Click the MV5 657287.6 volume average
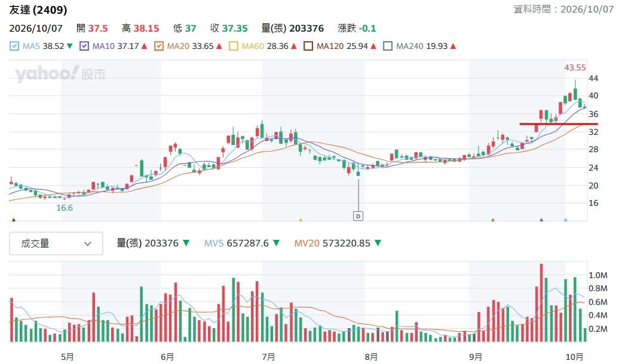 (241, 243)
